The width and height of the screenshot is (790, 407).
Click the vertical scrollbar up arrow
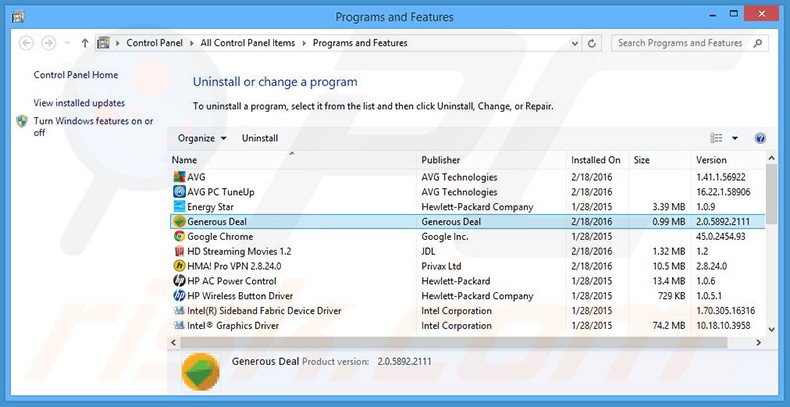click(x=771, y=159)
